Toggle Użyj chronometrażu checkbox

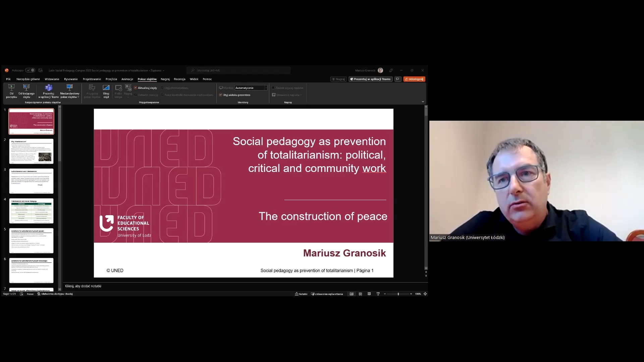pos(162,88)
